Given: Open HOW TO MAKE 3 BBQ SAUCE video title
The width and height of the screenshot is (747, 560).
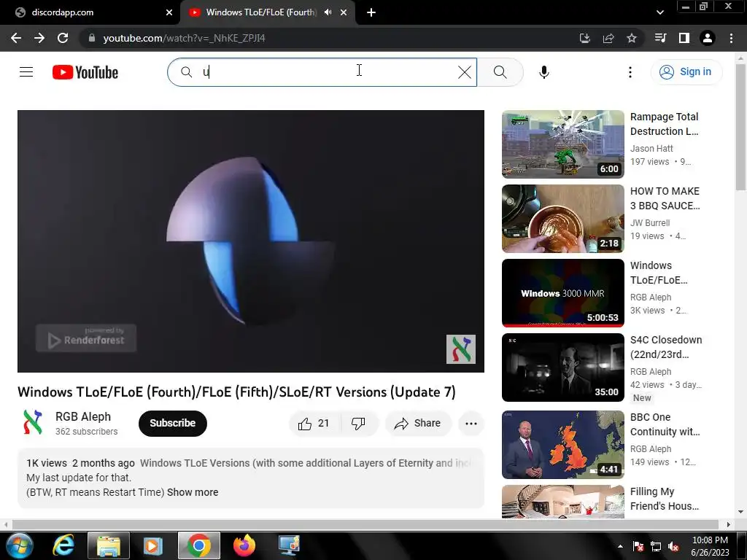Looking at the screenshot, I should (x=665, y=198).
